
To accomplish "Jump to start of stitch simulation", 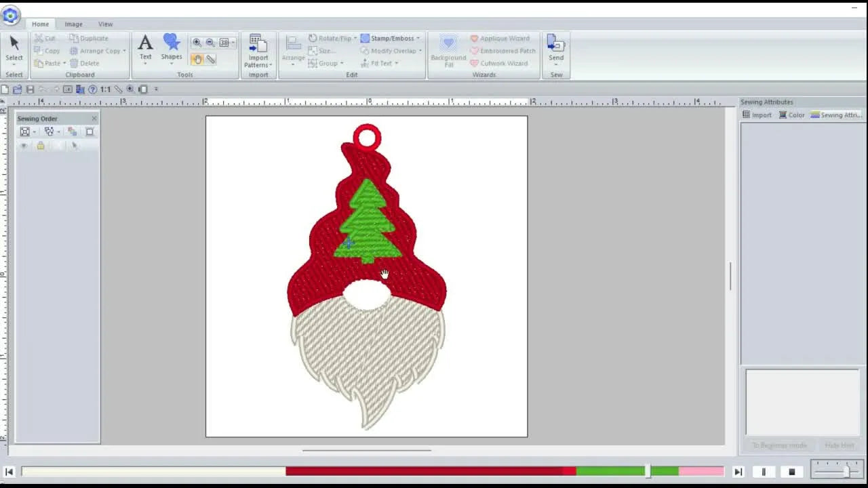I will (x=9, y=472).
